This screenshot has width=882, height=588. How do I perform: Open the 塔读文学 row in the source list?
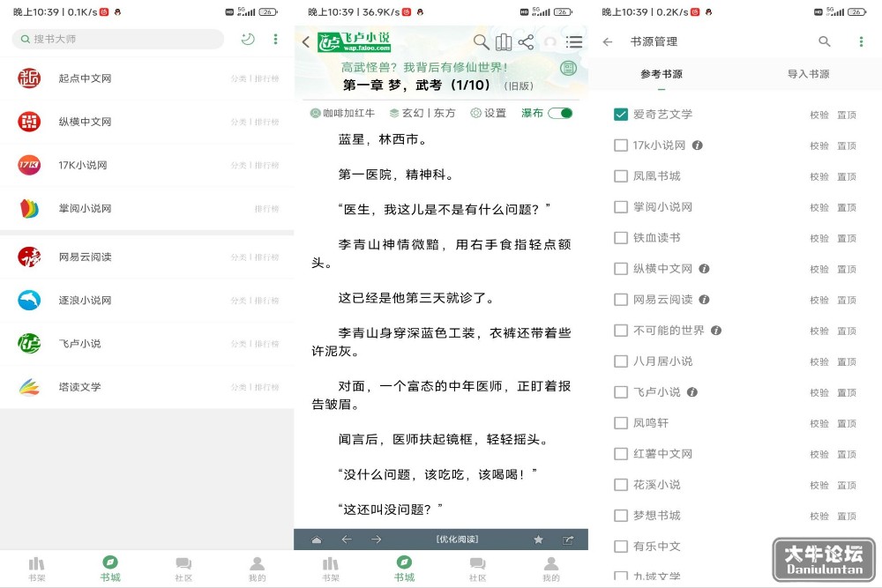click(x=146, y=387)
